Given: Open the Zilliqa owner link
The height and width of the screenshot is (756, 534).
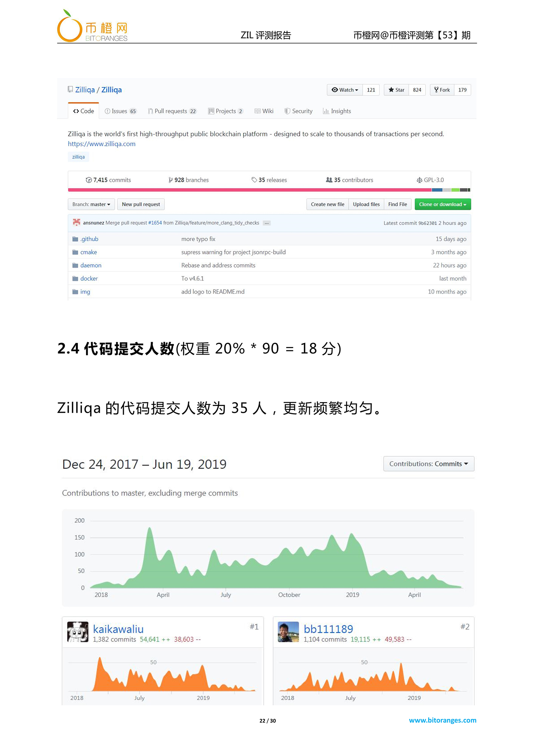Looking at the screenshot, I should coord(85,90).
